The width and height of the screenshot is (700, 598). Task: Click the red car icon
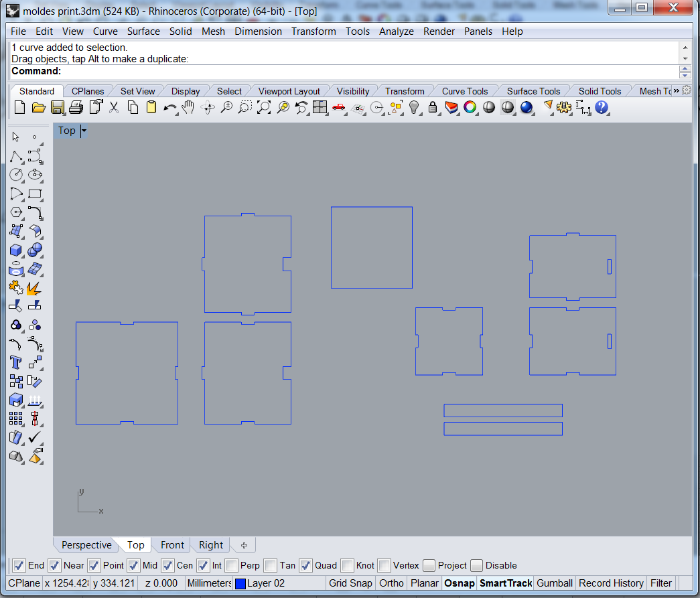[339, 108]
